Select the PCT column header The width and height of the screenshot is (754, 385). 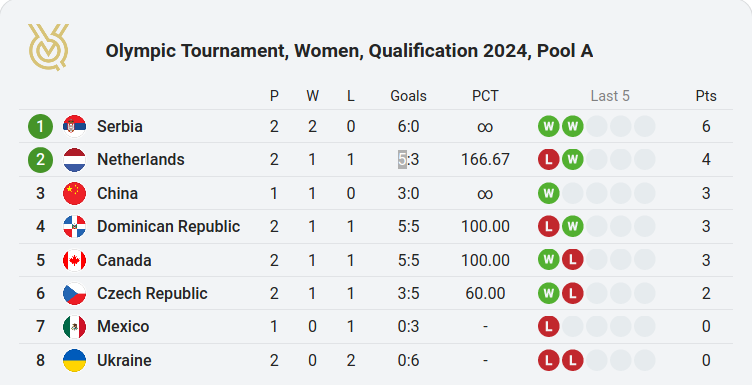(x=485, y=96)
